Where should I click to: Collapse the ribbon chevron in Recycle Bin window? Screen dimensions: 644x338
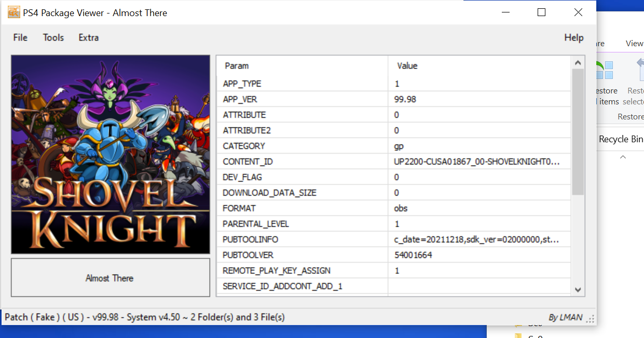click(x=623, y=157)
